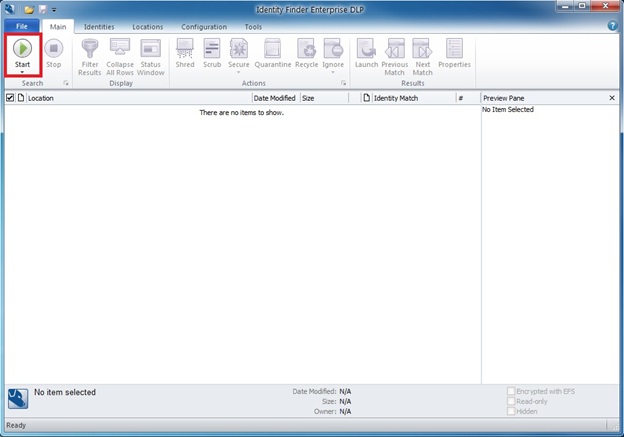Toggle the select-all checkbox in header
Viewport: 624px width, 437px height.
click(x=10, y=98)
